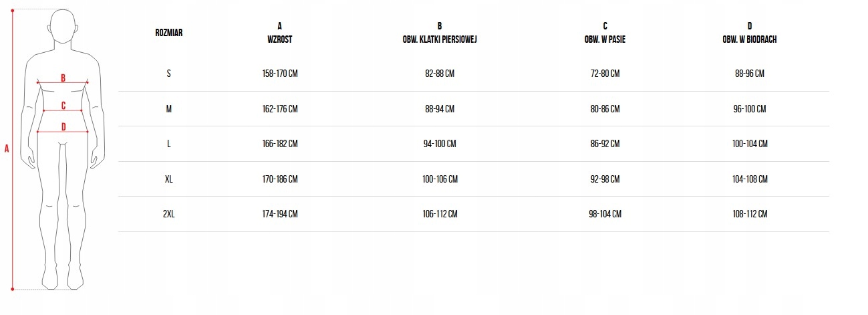Image resolution: width=868 pixels, height=315 pixels.
Task: Click the red B chest measurement marker
Action: click(63, 78)
